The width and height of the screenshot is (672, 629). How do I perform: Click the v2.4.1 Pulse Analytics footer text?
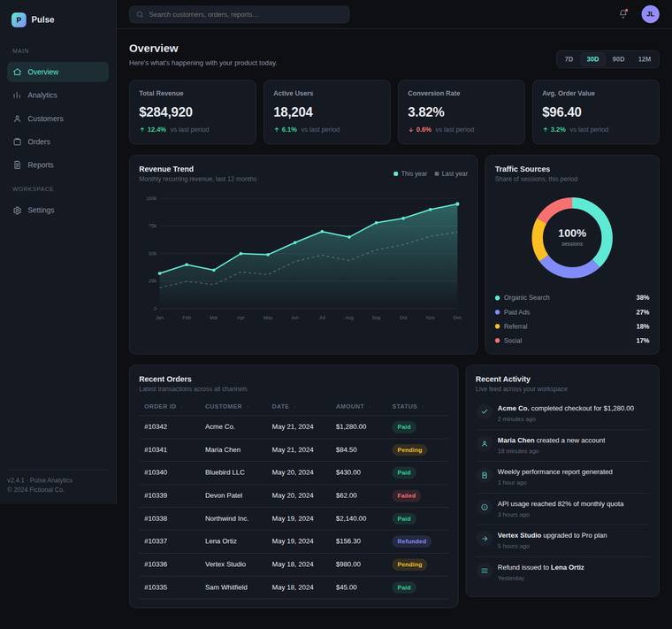[40, 480]
